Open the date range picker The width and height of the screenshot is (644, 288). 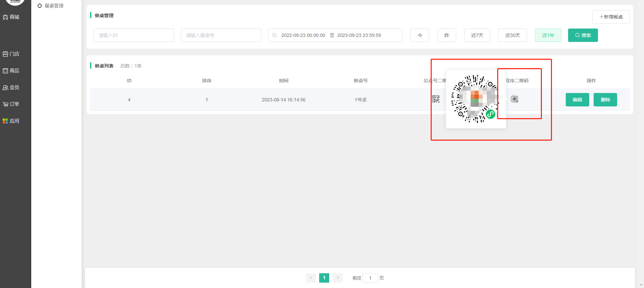click(x=335, y=35)
